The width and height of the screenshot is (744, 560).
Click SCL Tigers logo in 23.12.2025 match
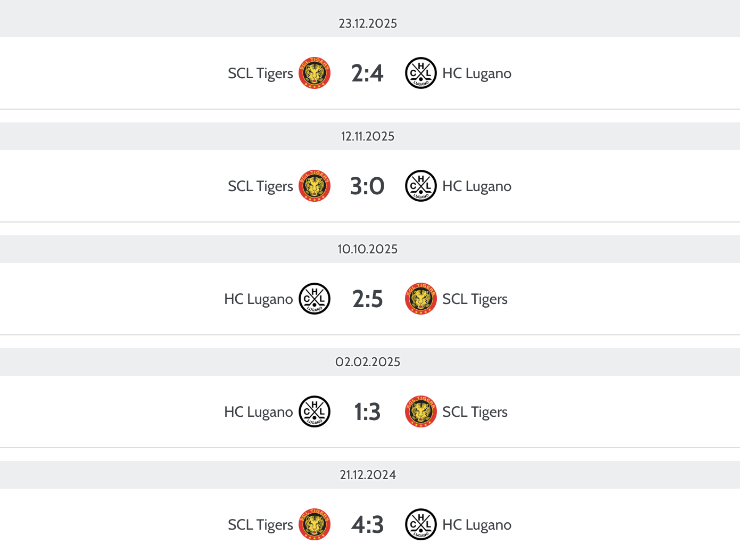tap(315, 73)
